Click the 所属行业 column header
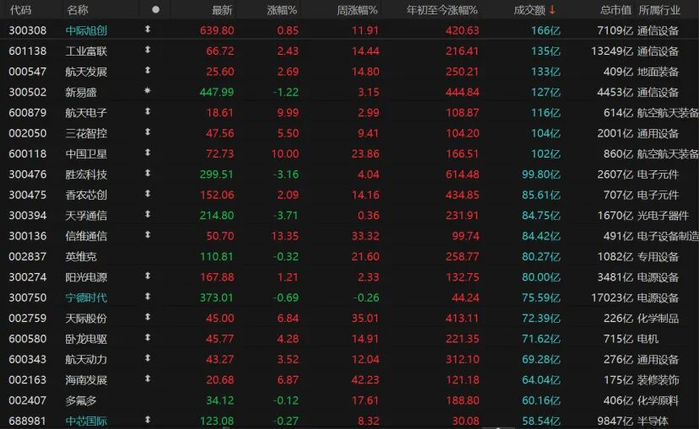This screenshot has height=429, width=700. [x=659, y=10]
